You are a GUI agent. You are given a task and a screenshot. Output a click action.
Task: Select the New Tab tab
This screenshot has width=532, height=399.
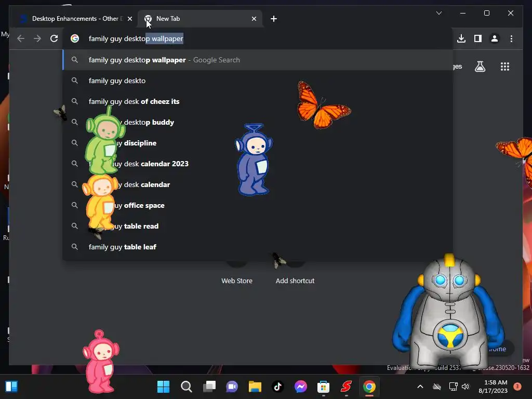tap(200, 19)
